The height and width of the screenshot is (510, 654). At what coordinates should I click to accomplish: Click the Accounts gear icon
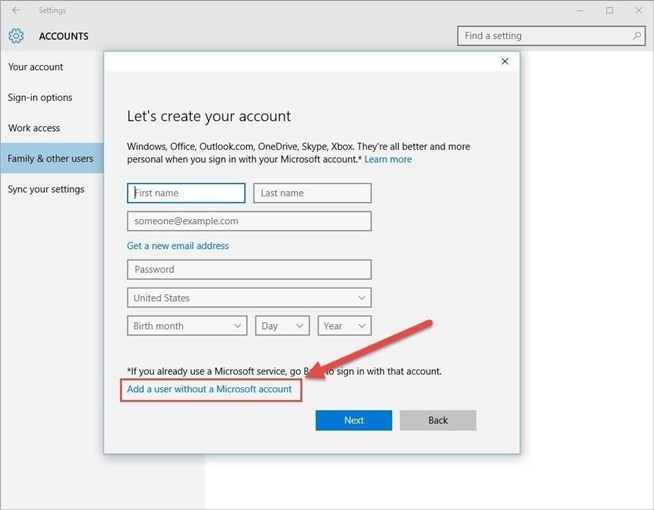[16, 36]
